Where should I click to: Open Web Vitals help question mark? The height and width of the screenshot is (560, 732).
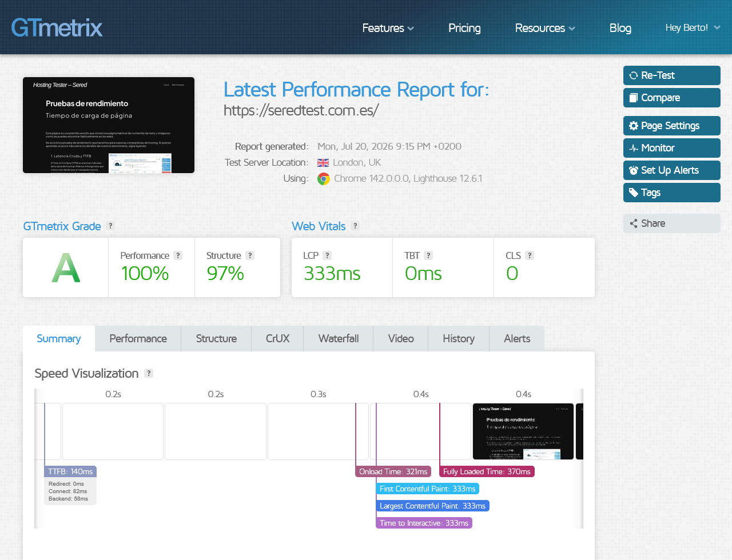pyautogui.click(x=355, y=226)
